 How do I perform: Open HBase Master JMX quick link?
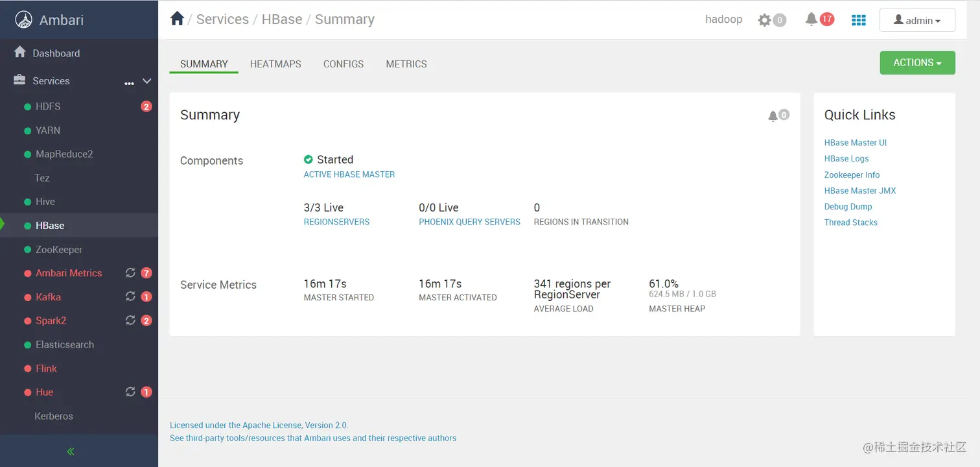point(860,191)
